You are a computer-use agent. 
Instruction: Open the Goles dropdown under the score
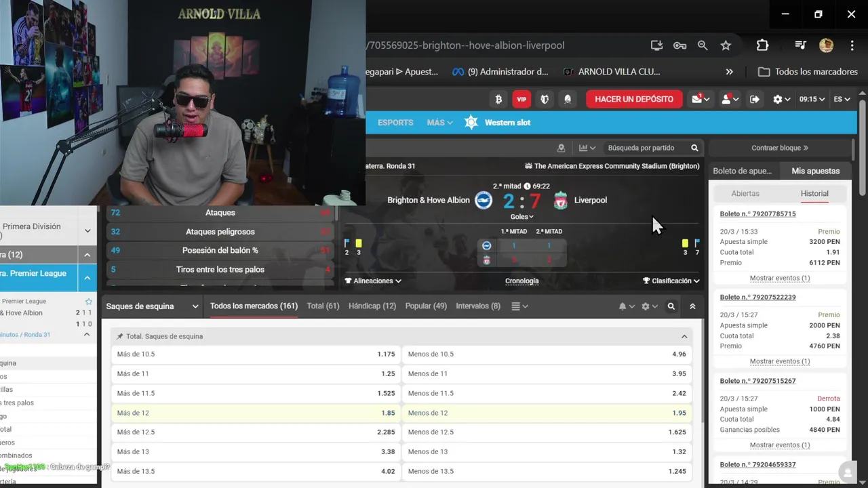click(x=521, y=217)
